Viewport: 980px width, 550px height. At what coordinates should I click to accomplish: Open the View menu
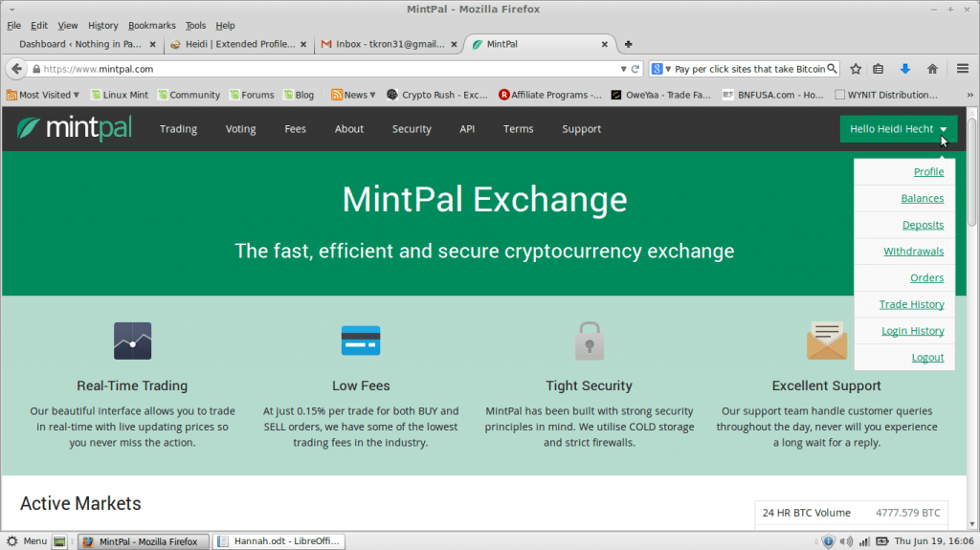point(68,26)
